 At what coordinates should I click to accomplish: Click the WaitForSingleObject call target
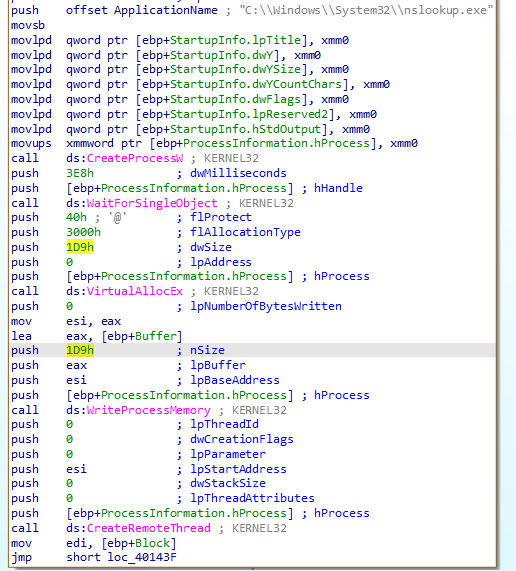(152, 203)
